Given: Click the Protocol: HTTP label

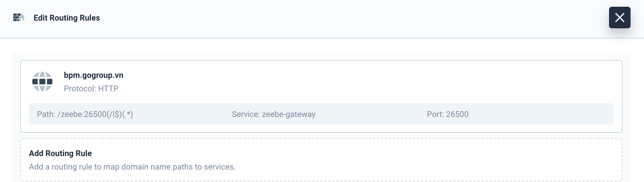Looking at the screenshot, I should click(x=91, y=89).
